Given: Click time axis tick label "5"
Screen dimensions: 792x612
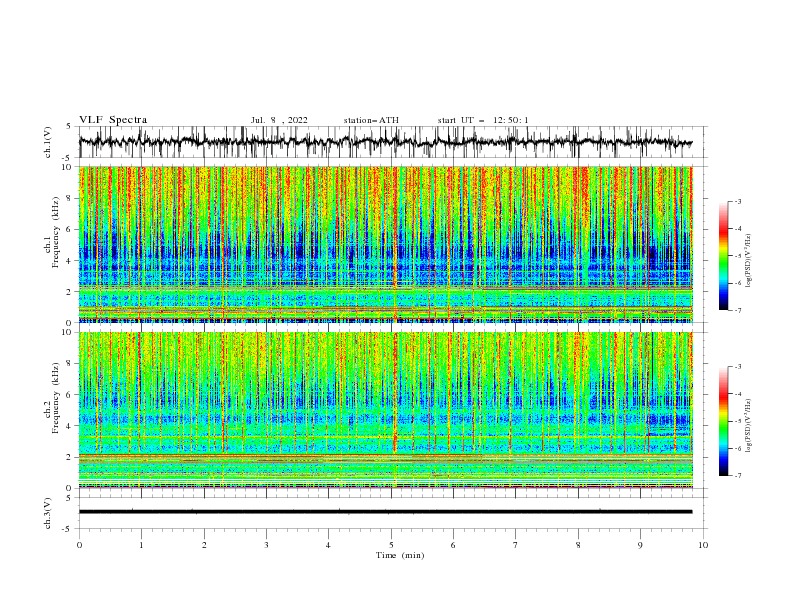Looking at the screenshot, I should 391,545.
